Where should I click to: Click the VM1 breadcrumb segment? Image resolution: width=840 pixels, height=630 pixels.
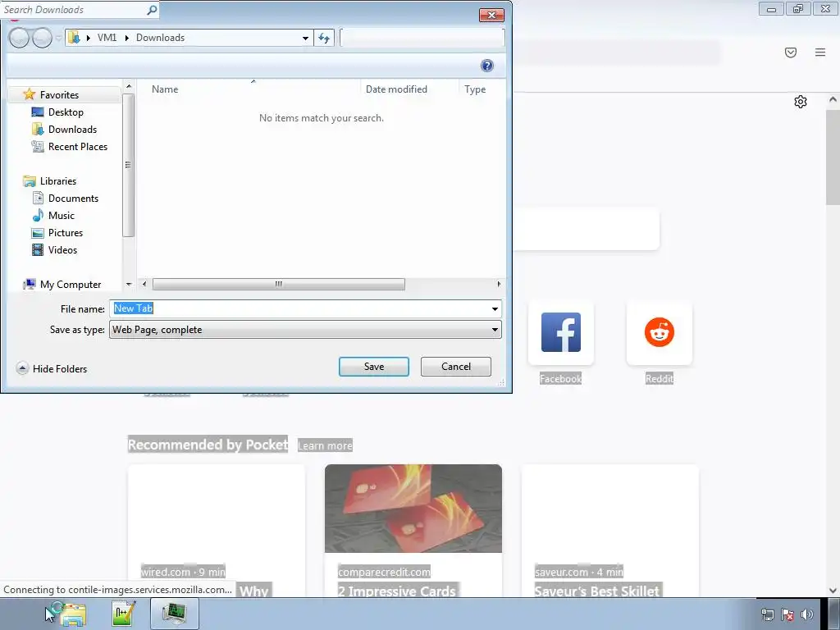107,38
